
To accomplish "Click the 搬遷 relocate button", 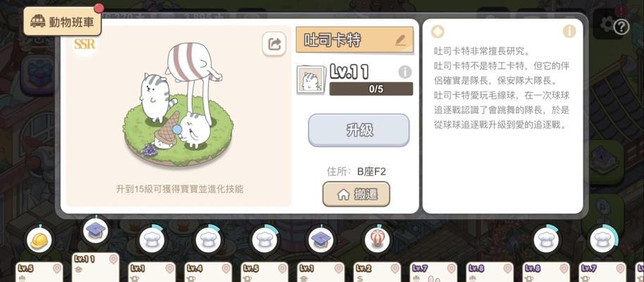I will [356, 195].
